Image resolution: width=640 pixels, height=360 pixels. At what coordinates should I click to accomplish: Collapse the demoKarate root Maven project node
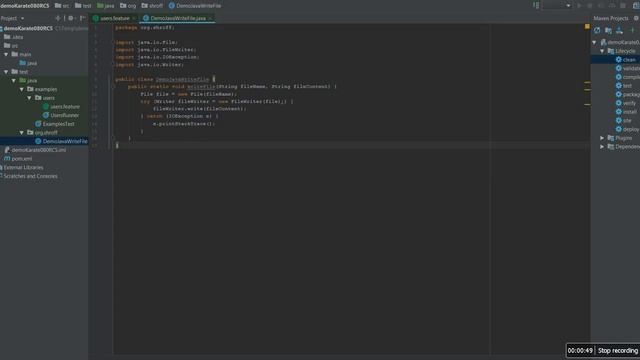[595, 42]
